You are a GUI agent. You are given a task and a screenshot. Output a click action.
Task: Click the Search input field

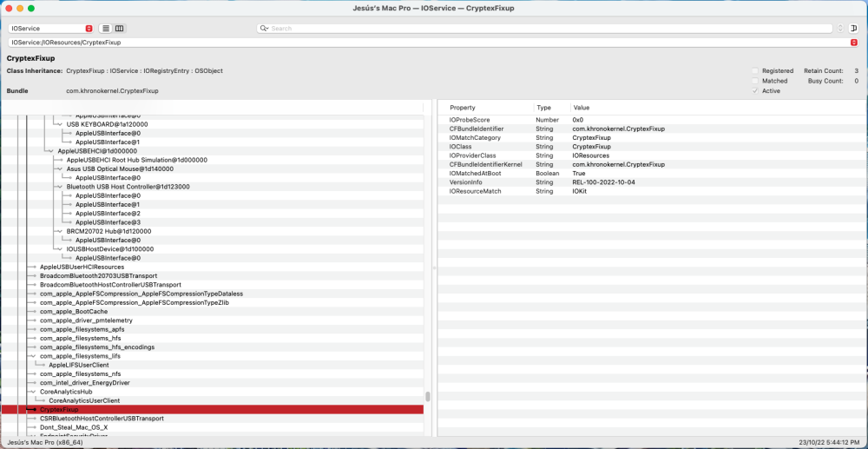(545, 29)
